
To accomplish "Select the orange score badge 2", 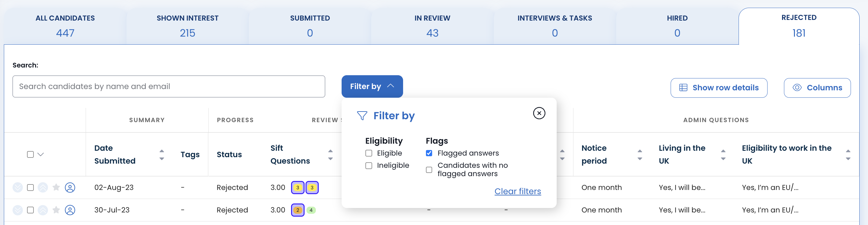I will [297, 210].
